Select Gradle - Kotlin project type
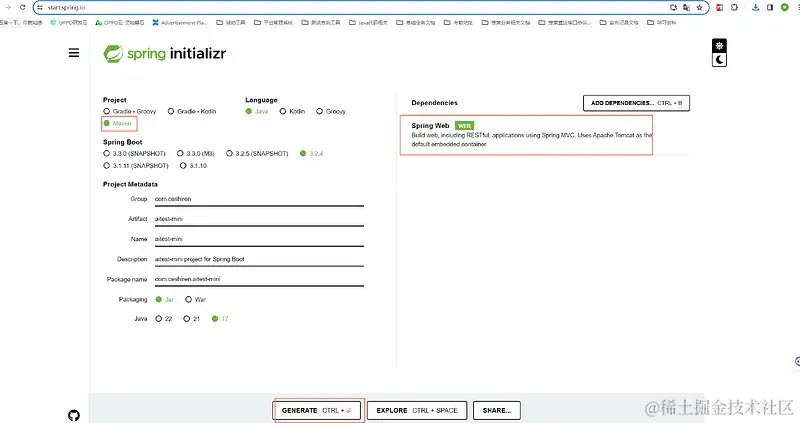This screenshot has width=800, height=423. [192, 111]
